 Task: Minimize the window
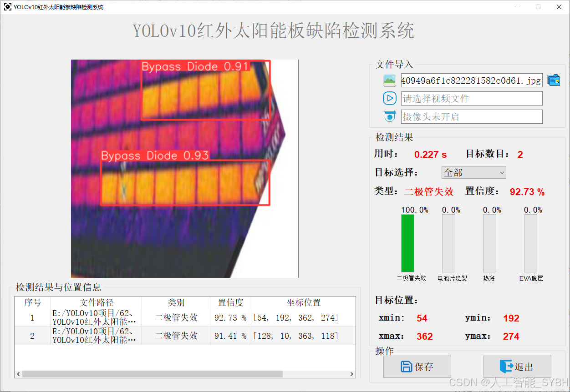click(517, 7)
